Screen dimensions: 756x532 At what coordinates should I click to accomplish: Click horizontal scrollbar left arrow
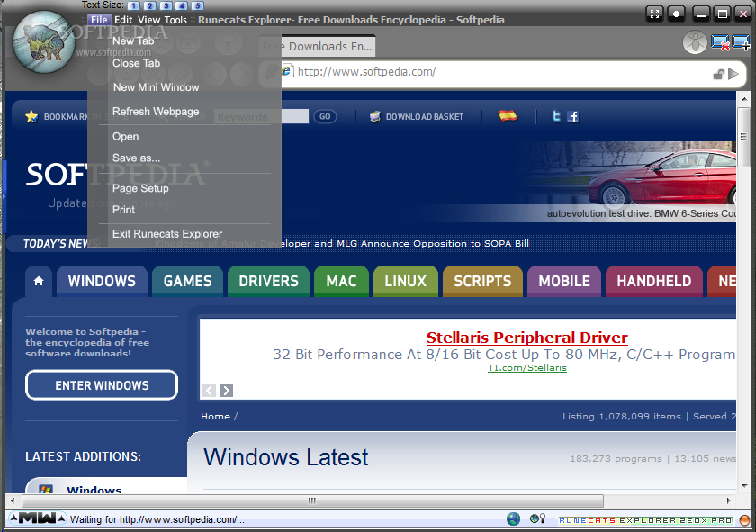pyautogui.click(x=13, y=500)
